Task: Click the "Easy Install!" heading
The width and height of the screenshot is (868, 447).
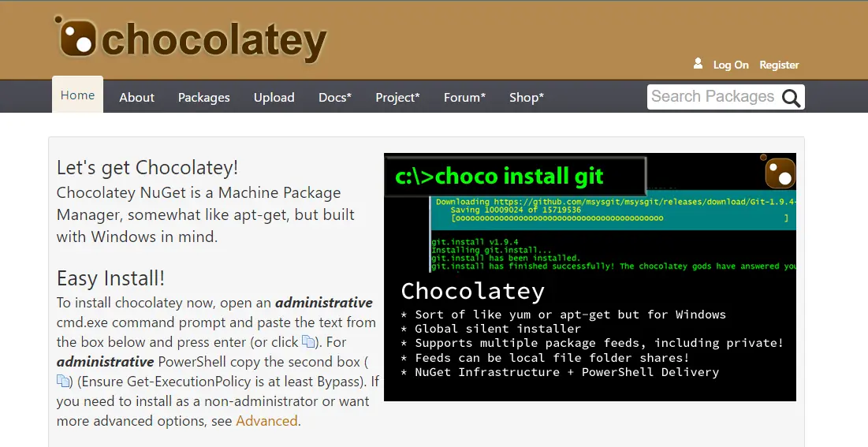Action: [x=110, y=278]
